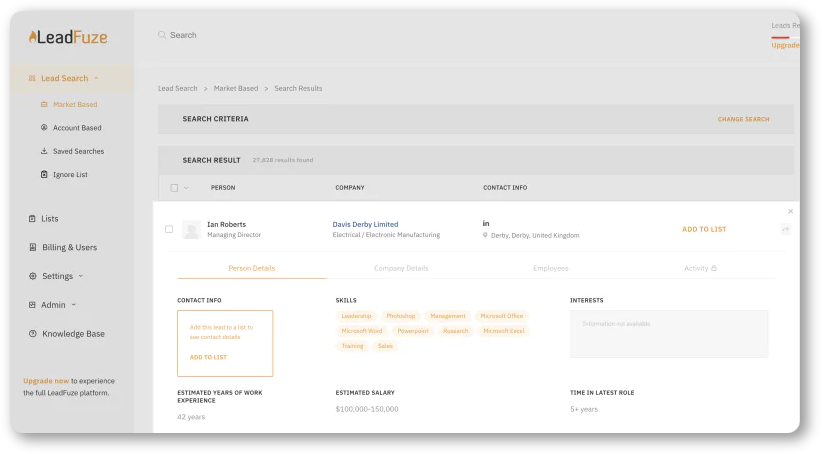Click the lock icon on the Activity tab
The image size is (822, 454).
coord(713,268)
